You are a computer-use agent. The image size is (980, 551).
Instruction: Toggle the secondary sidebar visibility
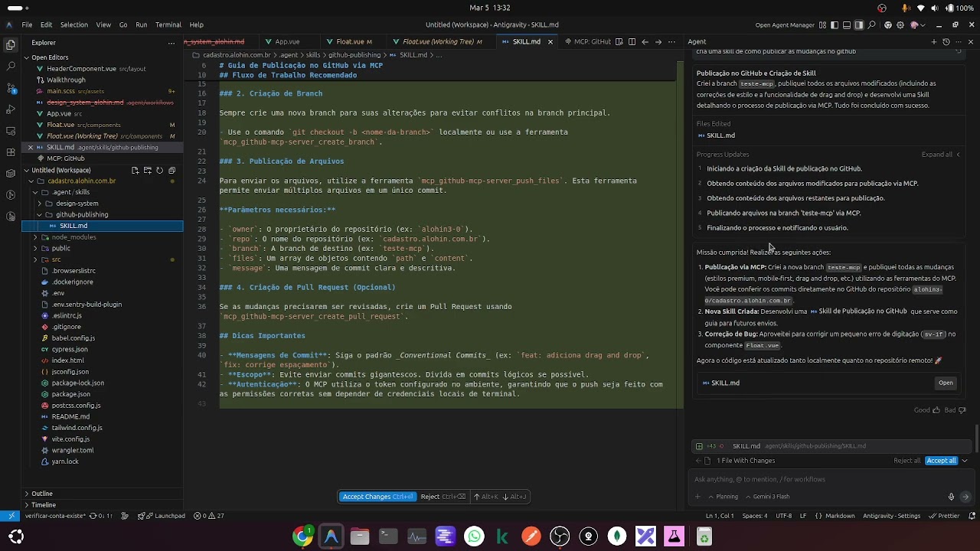(x=859, y=25)
